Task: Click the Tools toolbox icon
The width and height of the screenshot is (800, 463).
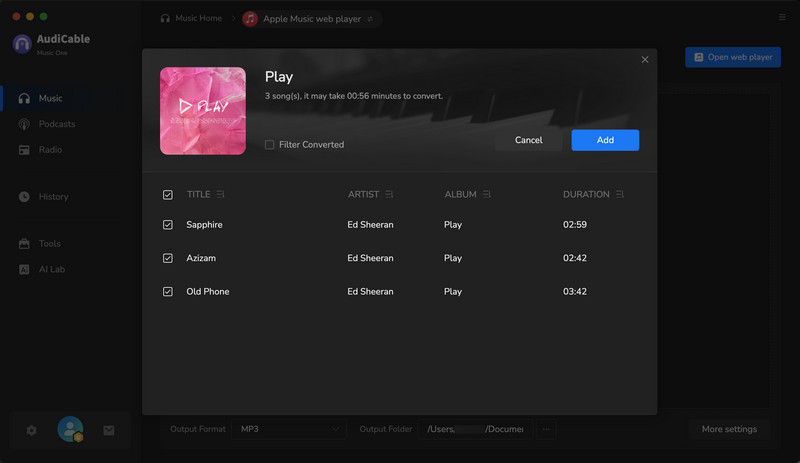Action: pyautogui.click(x=24, y=243)
